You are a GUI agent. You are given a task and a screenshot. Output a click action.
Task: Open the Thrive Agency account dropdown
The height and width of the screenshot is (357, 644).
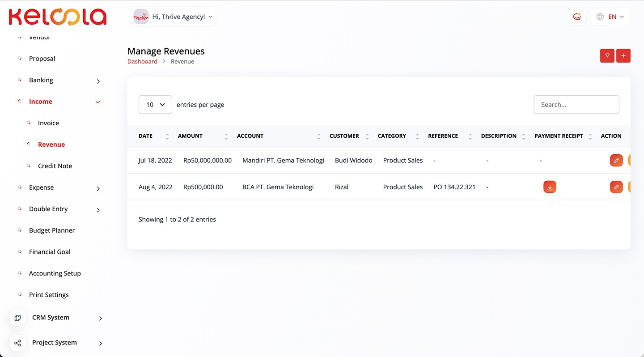click(174, 17)
